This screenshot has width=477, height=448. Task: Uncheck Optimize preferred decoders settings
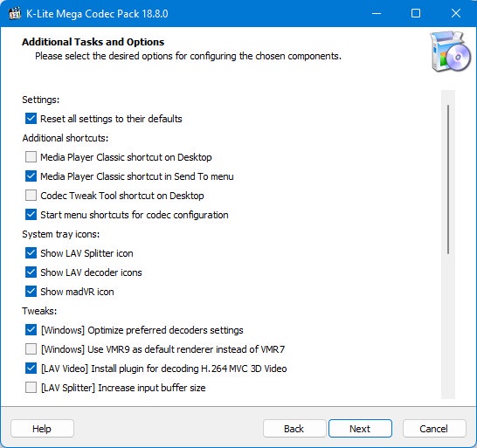[x=31, y=330]
